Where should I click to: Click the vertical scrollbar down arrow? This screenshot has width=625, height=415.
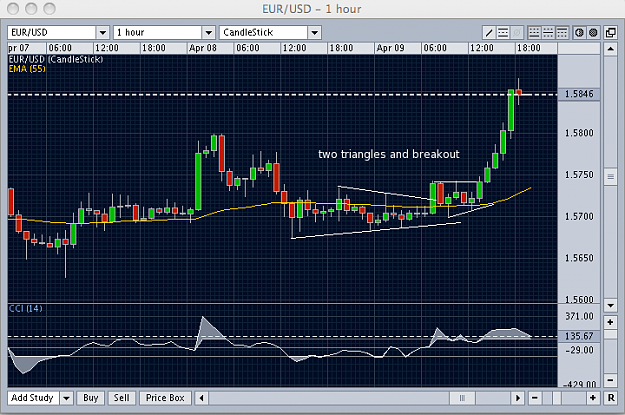tap(610, 306)
